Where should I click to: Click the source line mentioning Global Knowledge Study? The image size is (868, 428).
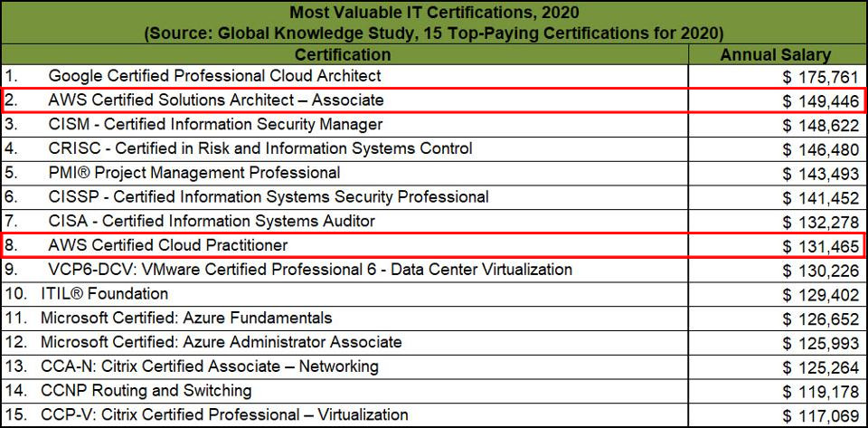434,33
